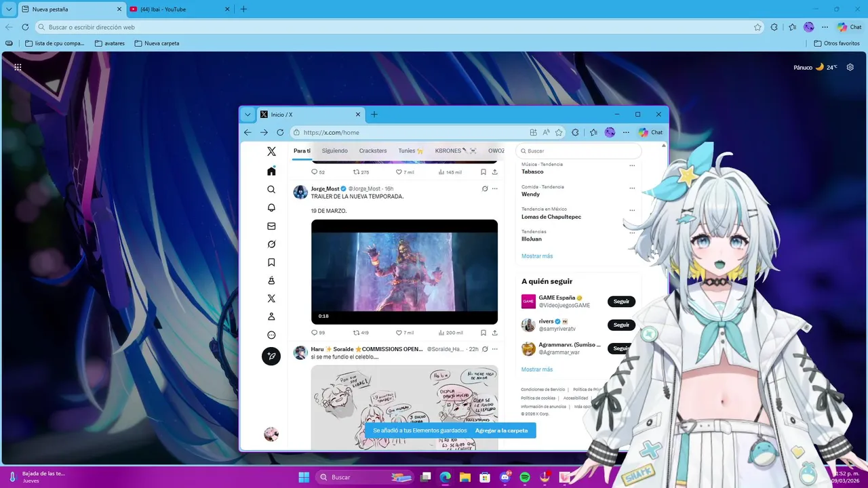This screenshot has height=488, width=868.
Task: Open Grok icon in X sidebar
Action: (271, 244)
